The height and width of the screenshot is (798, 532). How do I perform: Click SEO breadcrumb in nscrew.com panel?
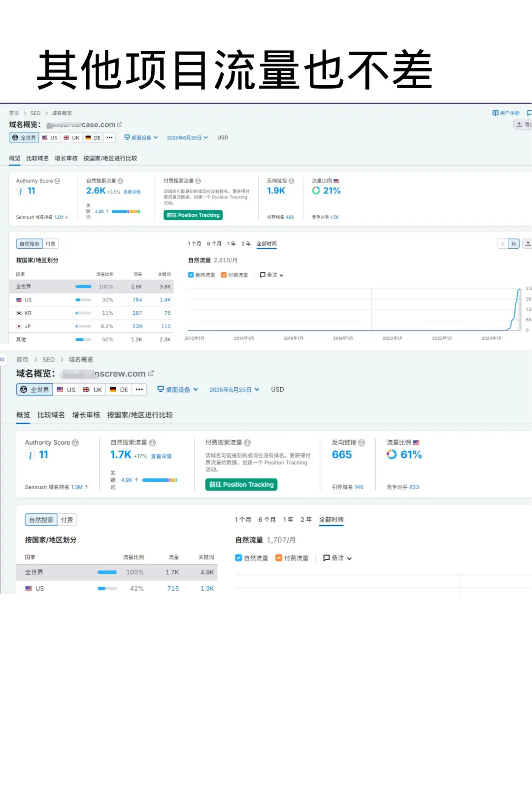[48, 360]
